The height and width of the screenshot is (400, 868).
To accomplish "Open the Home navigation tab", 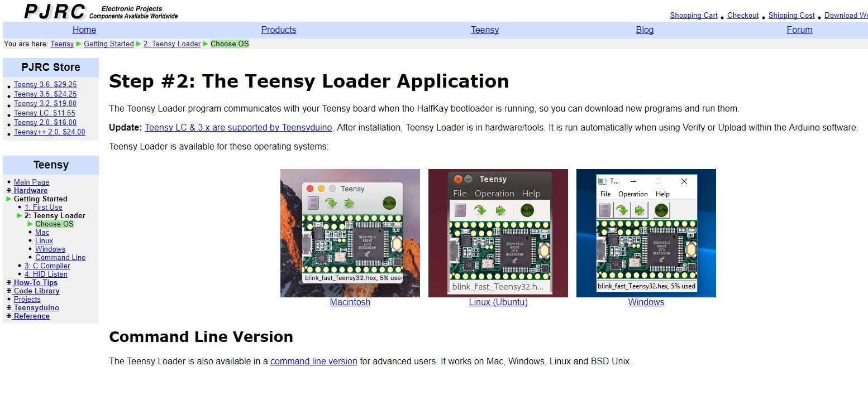I will click(84, 30).
